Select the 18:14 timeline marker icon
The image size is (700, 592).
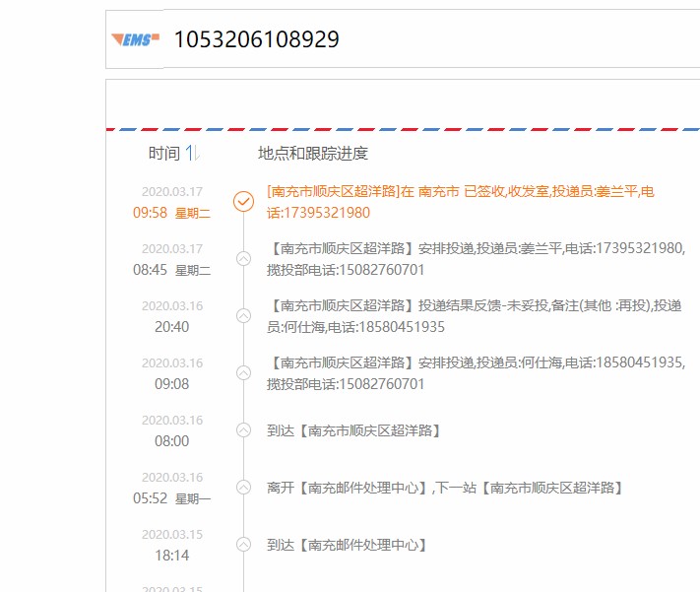pos(243,544)
